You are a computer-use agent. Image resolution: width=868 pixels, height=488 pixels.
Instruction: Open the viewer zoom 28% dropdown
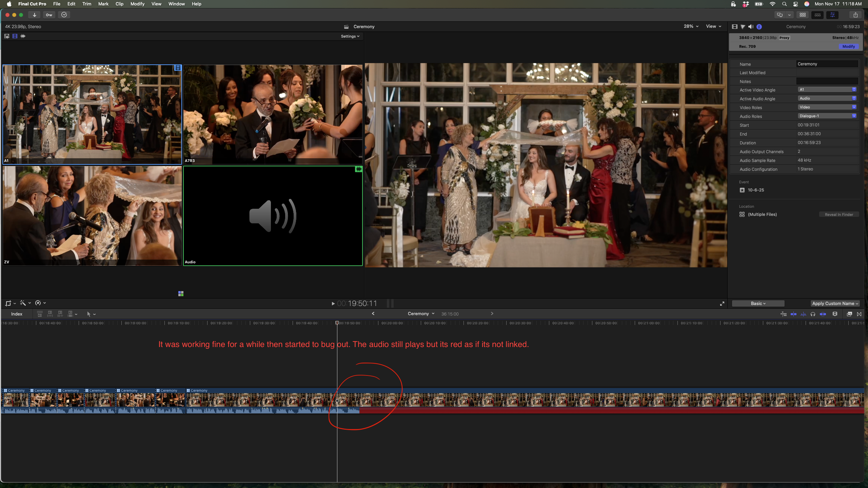pyautogui.click(x=691, y=26)
